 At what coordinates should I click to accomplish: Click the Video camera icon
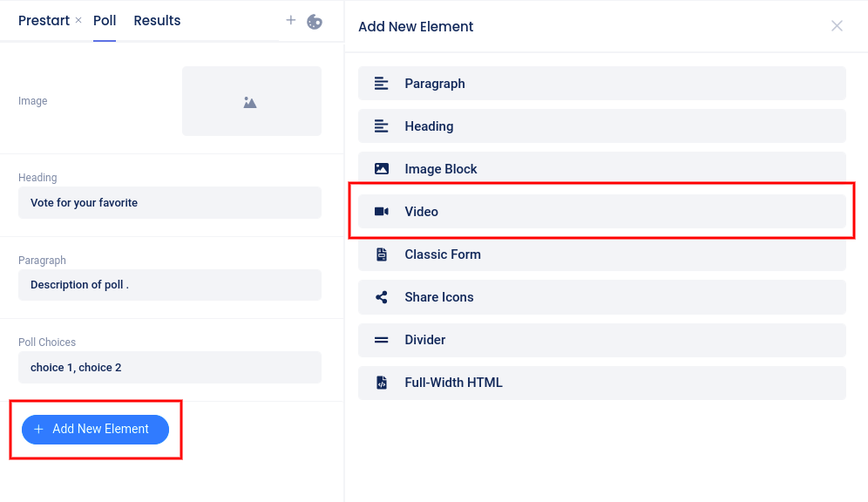pos(381,212)
